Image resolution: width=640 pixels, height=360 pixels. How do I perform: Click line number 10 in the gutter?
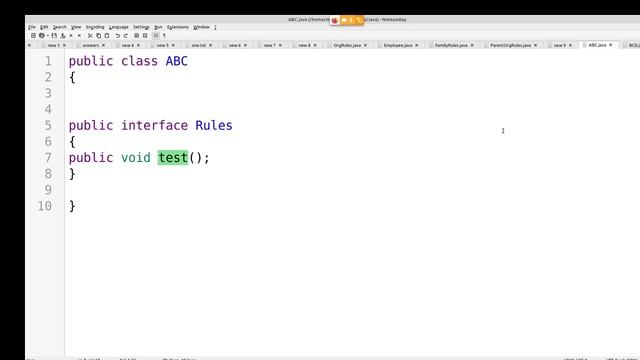tap(44, 206)
